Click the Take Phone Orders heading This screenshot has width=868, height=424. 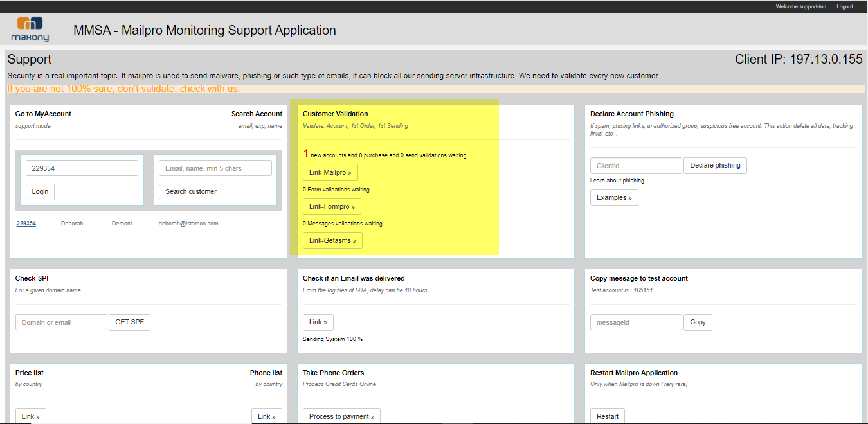[334, 373]
